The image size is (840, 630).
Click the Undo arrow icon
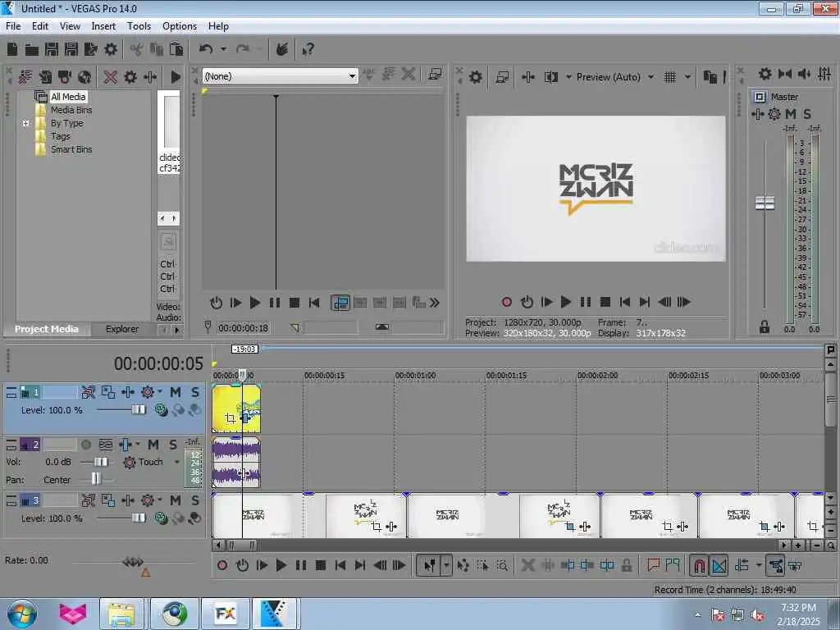pyautogui.click(x=206, y=49)
